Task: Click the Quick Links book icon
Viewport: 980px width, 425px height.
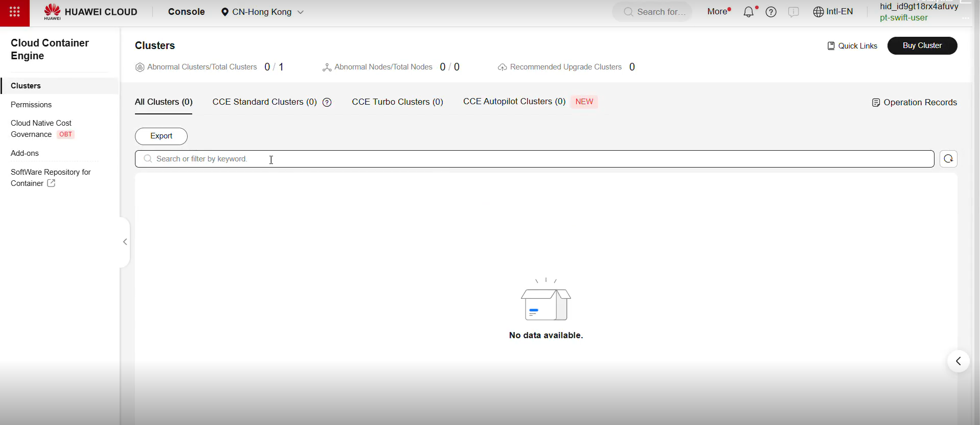Action: point(831,46)
